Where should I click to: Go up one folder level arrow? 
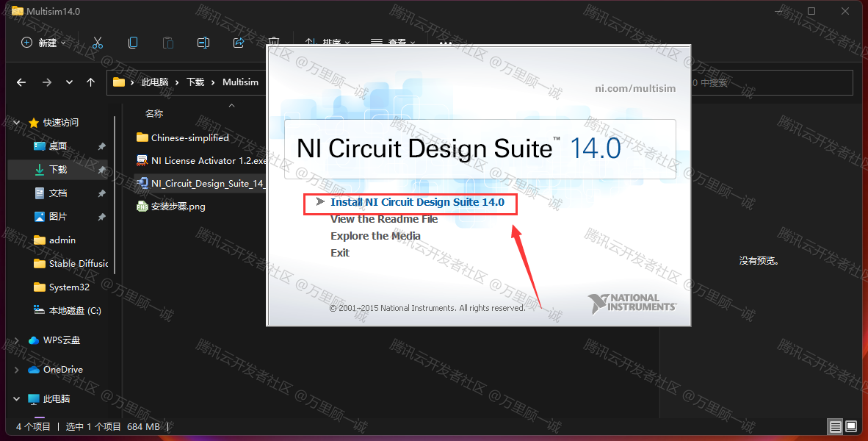pos(90,82)
